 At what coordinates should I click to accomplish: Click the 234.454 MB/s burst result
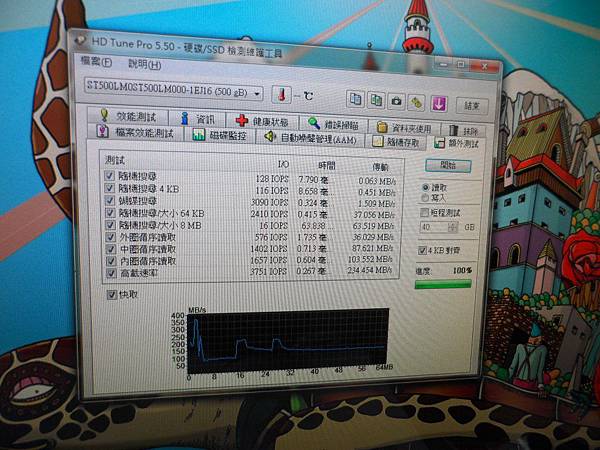tap(369, 270)
